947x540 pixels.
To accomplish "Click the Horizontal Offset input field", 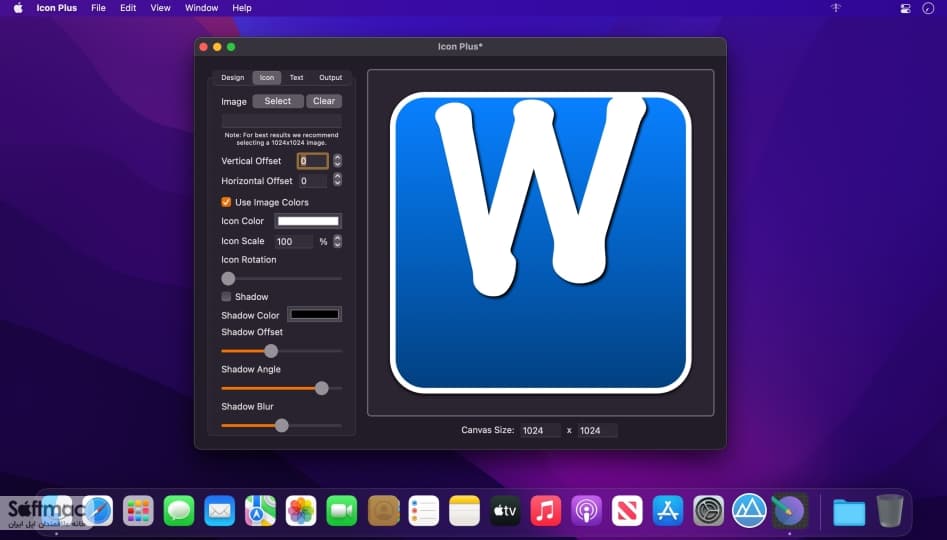I will click(313, 181).
